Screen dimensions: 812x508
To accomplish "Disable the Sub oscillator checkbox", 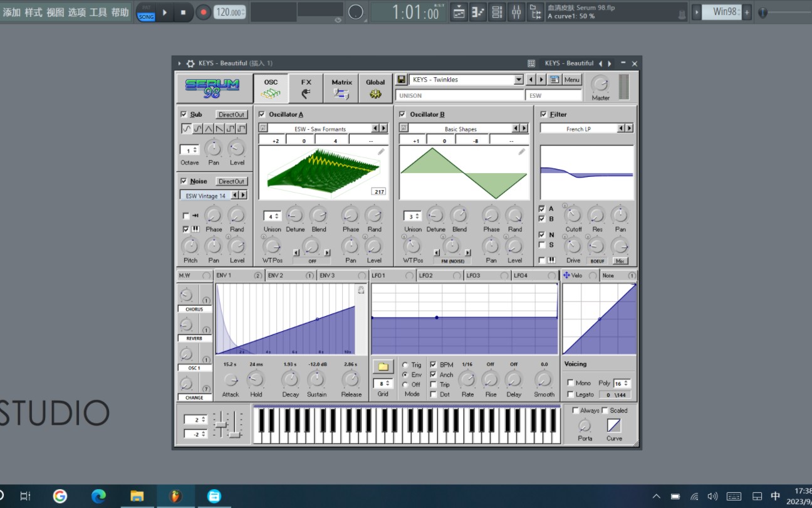I will click(184, 114).
